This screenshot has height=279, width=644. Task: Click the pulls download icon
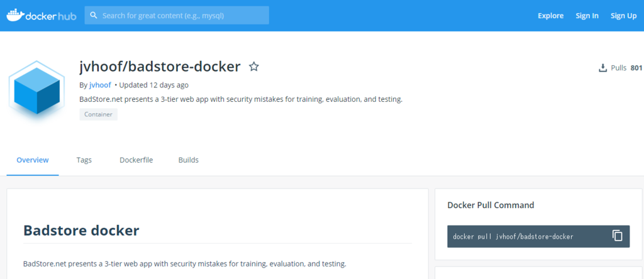click(x=602, y=68)
